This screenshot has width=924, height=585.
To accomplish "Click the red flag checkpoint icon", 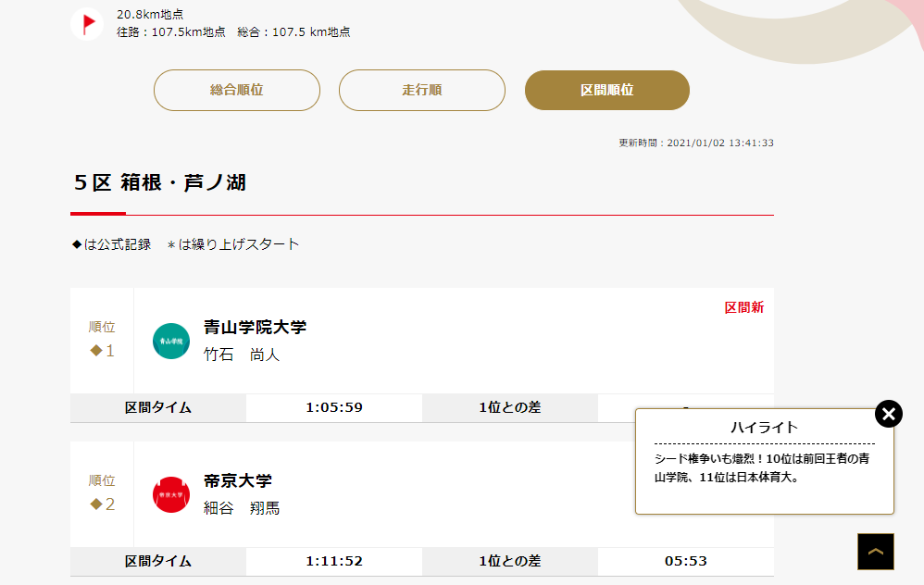I will (87, 24).
